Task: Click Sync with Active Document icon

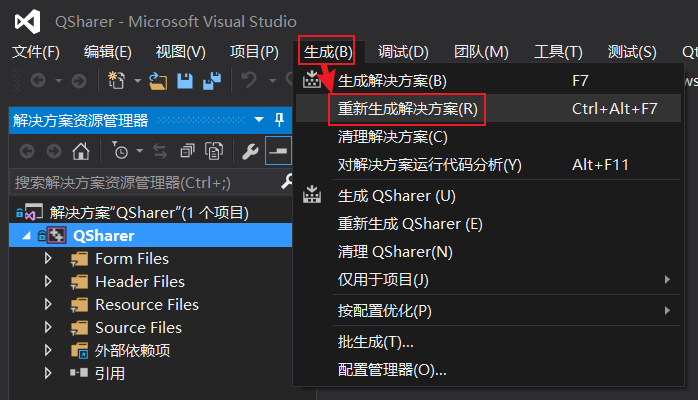Action: click(160, 151)
